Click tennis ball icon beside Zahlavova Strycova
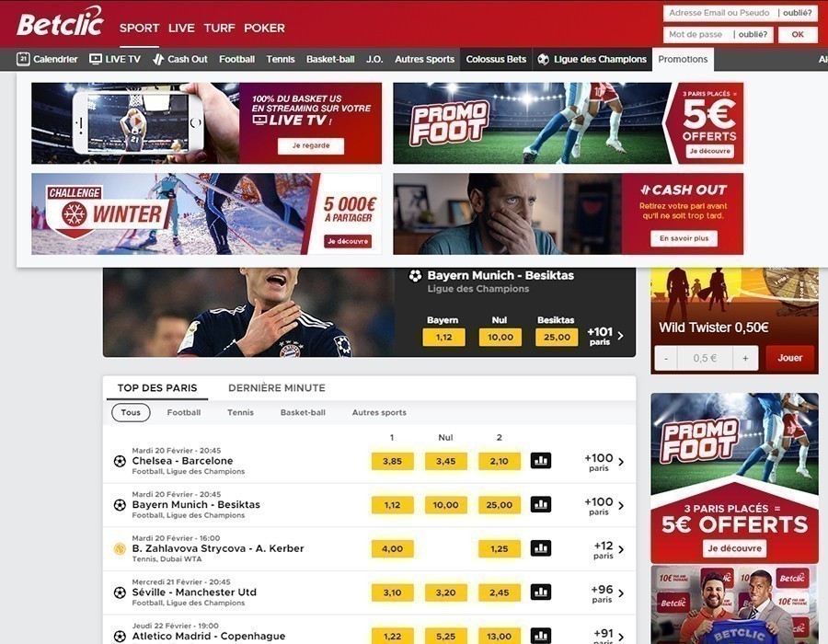The height and width of the screenshot is (644, 828). [120, 548]
